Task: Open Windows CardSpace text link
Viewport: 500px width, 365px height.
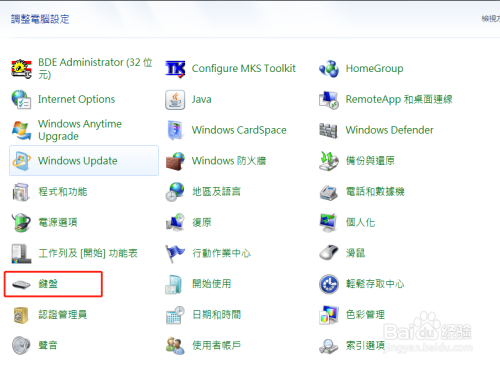Action: [x=239, y=130]
